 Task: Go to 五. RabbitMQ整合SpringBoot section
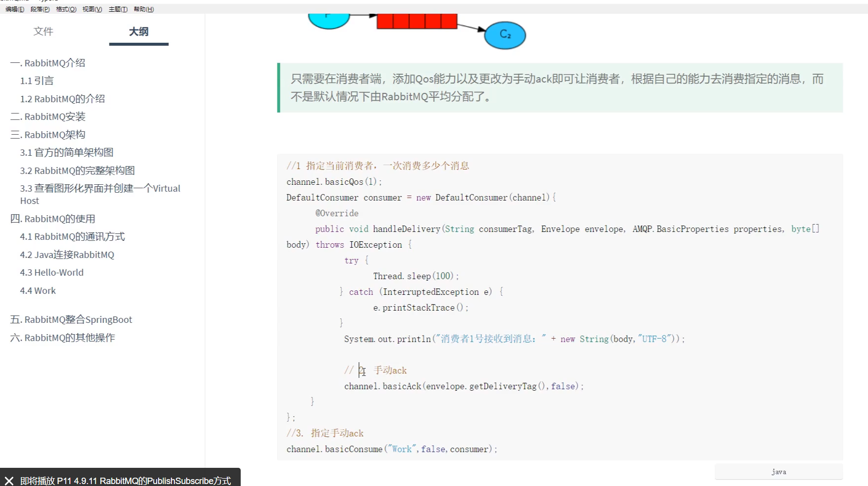(x=71, y=319)
